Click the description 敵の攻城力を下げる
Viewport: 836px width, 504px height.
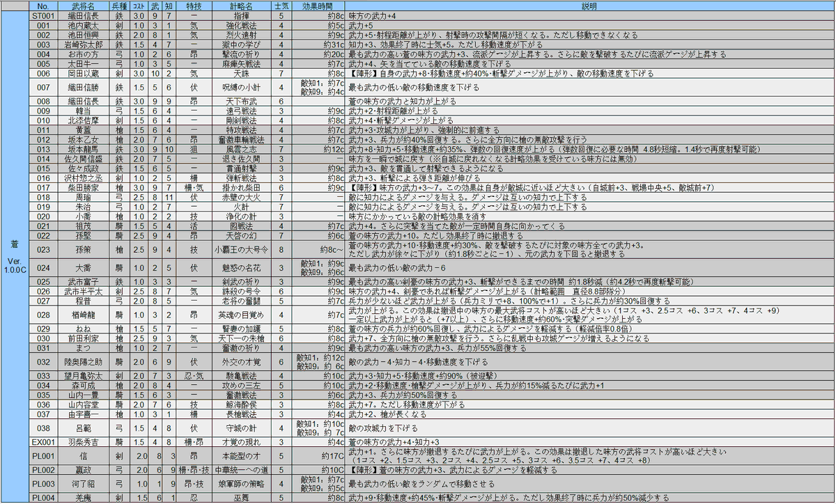382,428
